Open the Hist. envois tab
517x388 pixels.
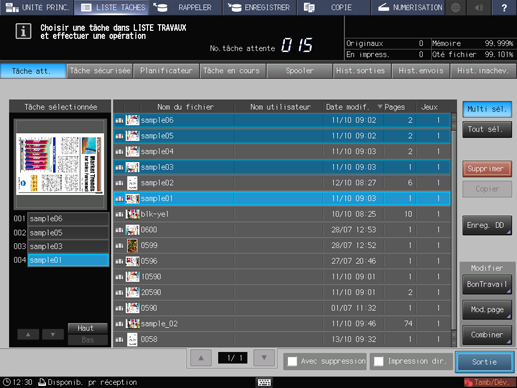click(x=421, y=71)
